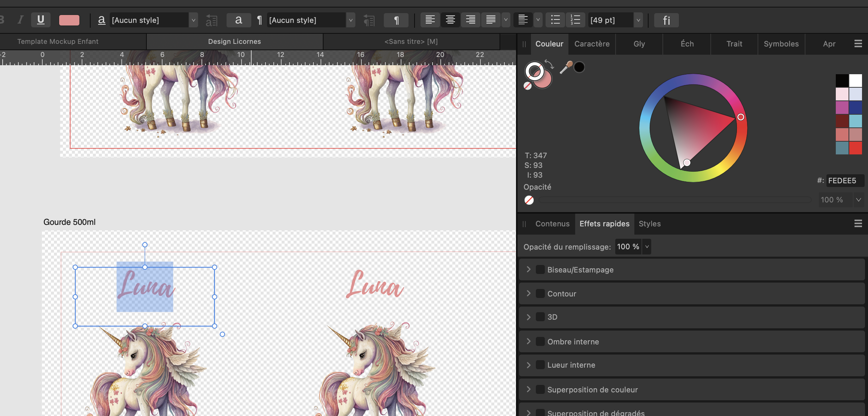Click the justify text alignment icon

491,20
